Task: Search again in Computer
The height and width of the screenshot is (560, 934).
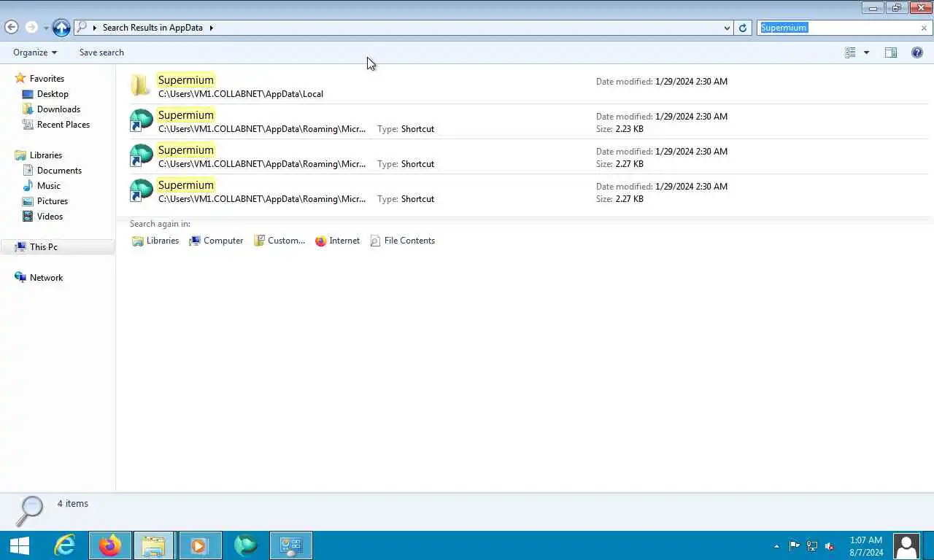Action: (216, 241)
